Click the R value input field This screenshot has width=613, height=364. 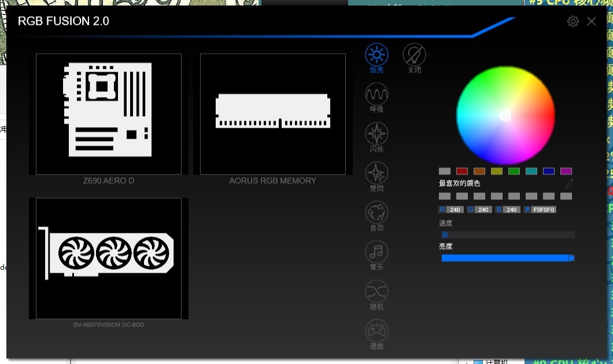[455, 210]
